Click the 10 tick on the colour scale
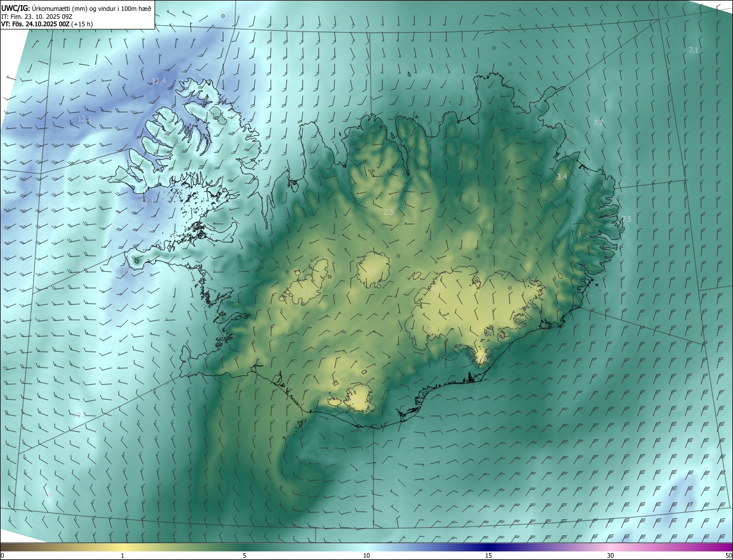Image resolution: width=733 pixels, height=560 pixels. tap(366, 555)
